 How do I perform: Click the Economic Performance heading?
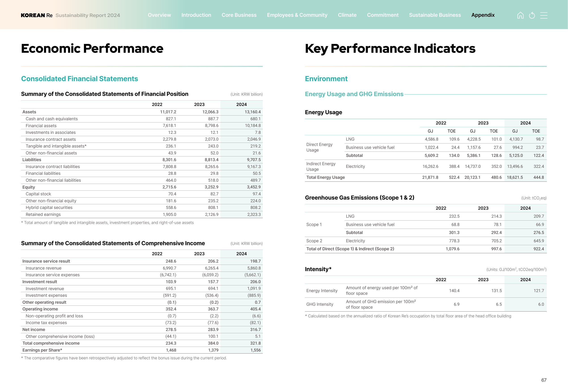[92, 48]
